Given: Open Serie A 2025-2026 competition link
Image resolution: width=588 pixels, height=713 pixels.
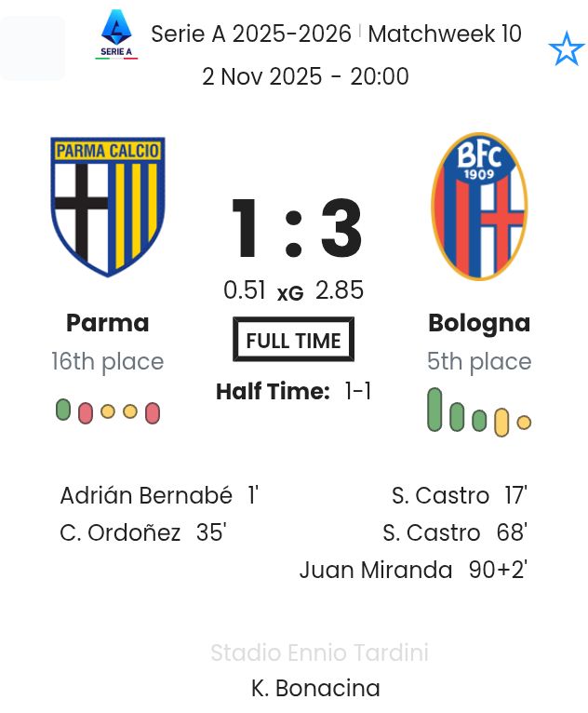Looking at the screenshot, I should [x=251, y=34].
